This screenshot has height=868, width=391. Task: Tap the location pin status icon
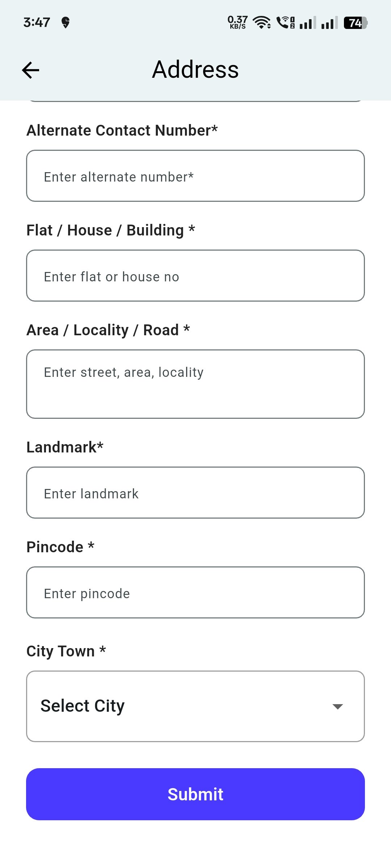coord(66,22)
